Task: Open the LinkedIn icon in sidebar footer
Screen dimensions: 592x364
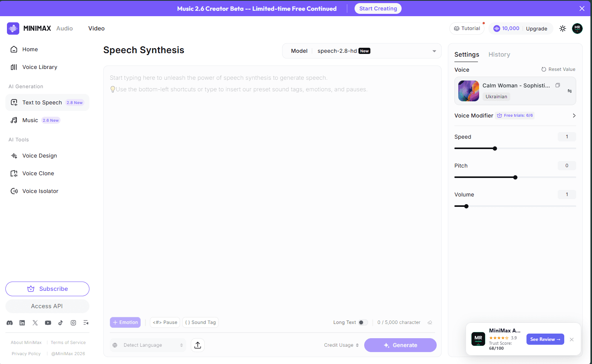Action: (22, 323)
